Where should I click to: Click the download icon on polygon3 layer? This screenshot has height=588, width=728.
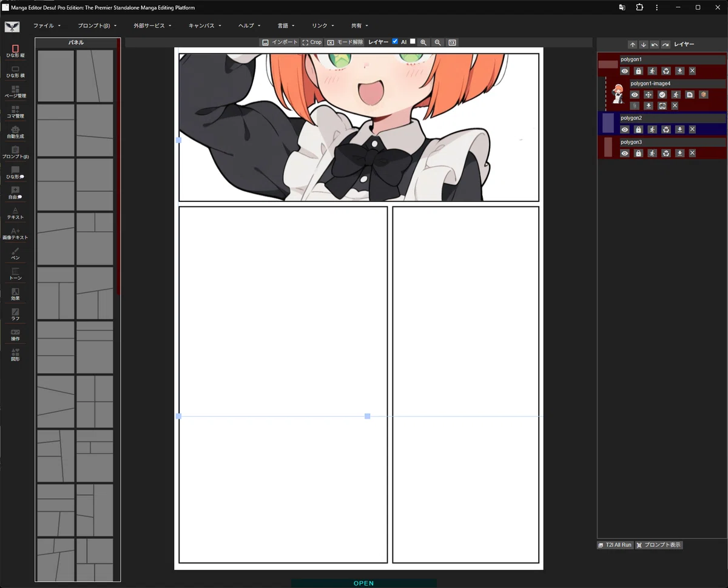coord(680,154)
